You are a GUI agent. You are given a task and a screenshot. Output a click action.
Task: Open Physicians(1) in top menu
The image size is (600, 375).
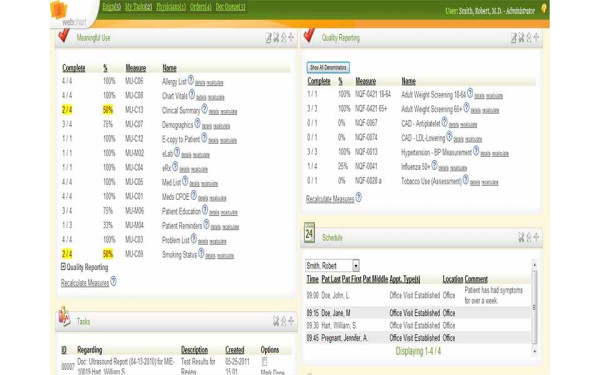click(171, 7)
